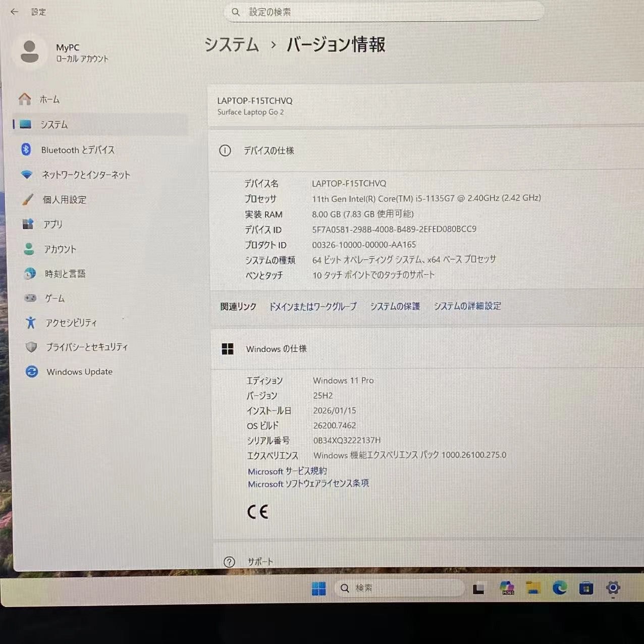
Task: Open ゲーム settings
Action: coord(54,298)
